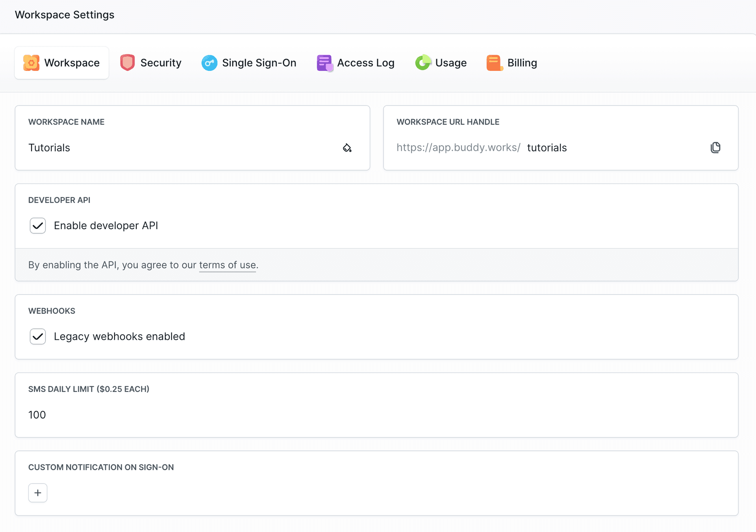Toggle the Enable developer API setting

[x=37, y=226]
